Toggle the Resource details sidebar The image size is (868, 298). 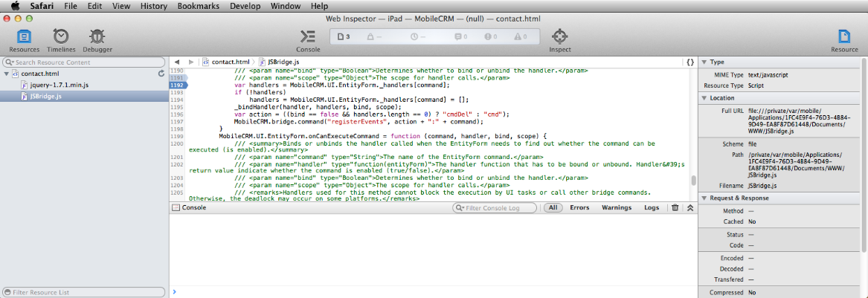[x=844, y=39]
